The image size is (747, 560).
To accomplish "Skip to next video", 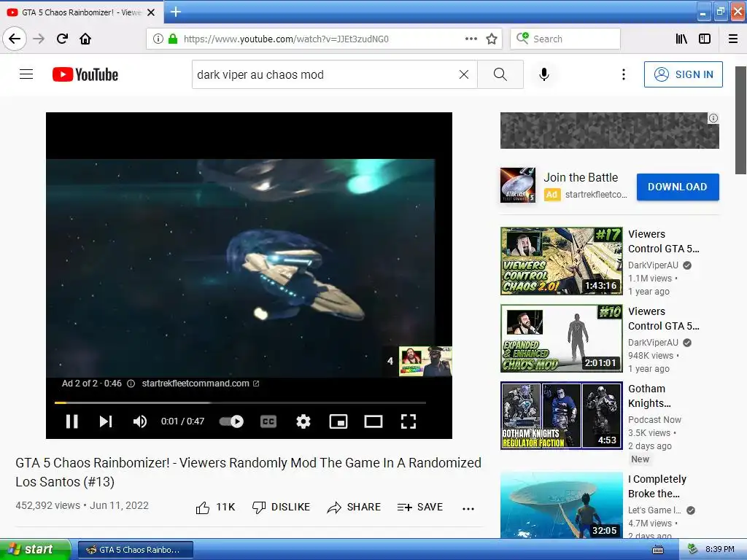I will tap(106, 421).
